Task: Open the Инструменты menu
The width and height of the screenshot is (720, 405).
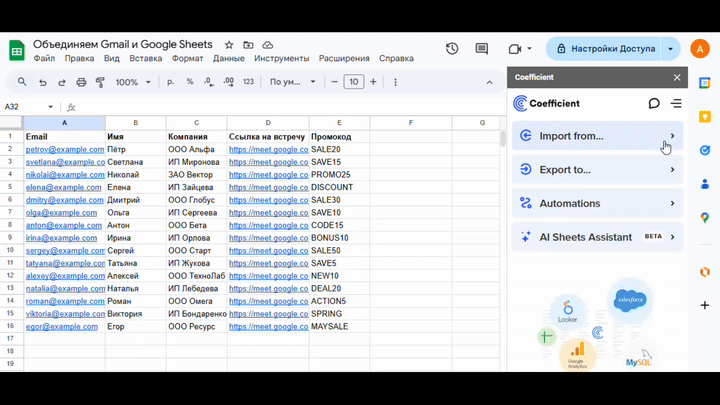Action: click(281, 58)
